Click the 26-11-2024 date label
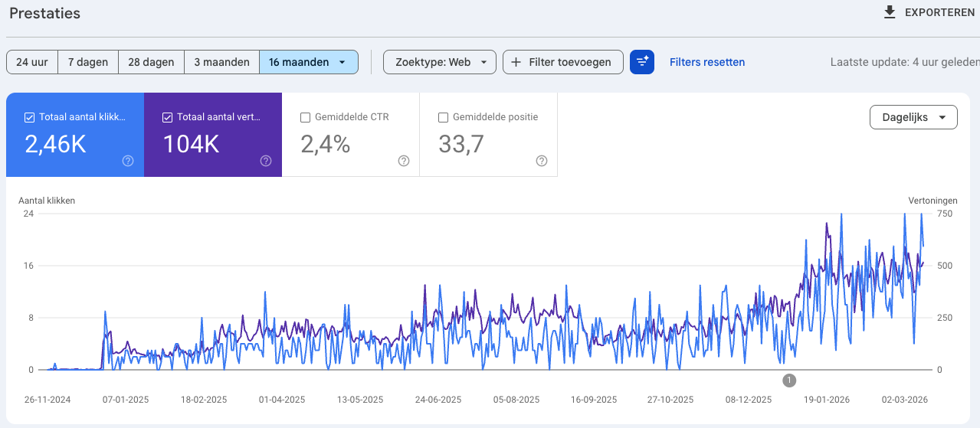This screenshot has width=980, height=428. [x=47, y=400]
